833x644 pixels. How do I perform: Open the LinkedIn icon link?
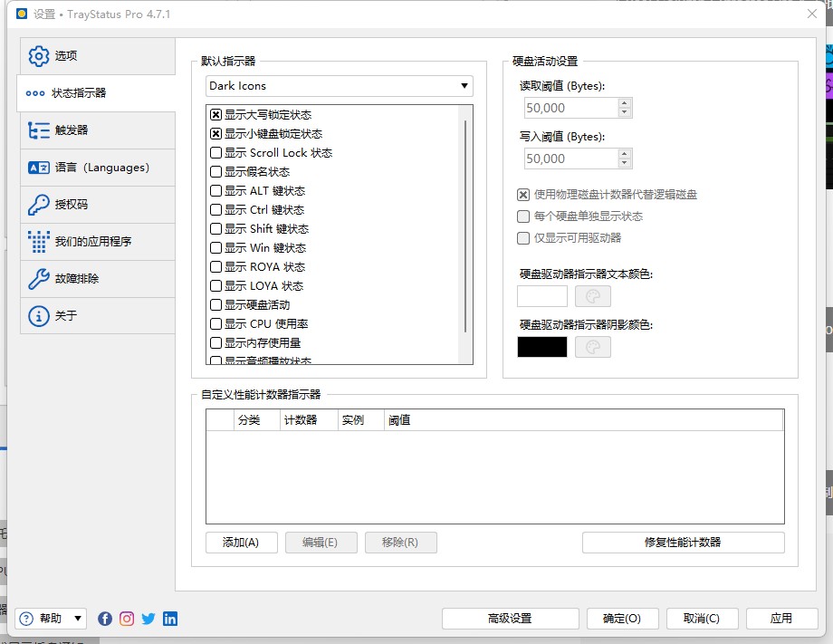[x=170, y=619]
